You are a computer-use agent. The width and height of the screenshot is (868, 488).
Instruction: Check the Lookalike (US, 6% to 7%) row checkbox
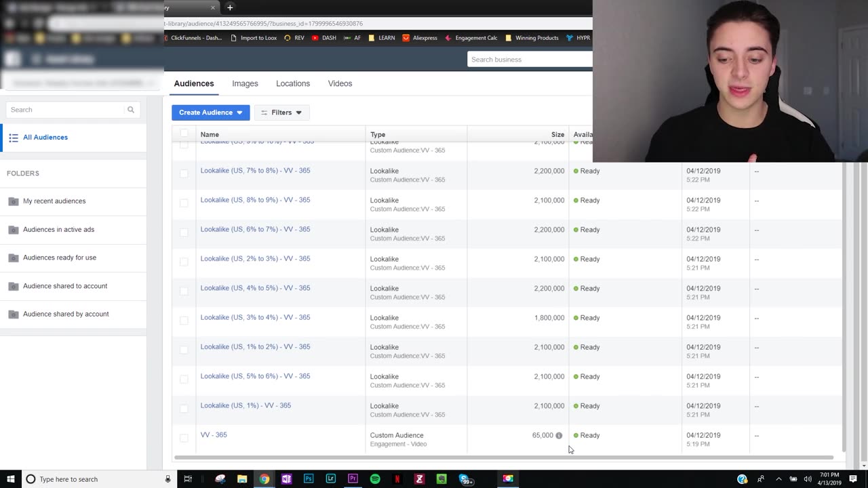[184, 232]
